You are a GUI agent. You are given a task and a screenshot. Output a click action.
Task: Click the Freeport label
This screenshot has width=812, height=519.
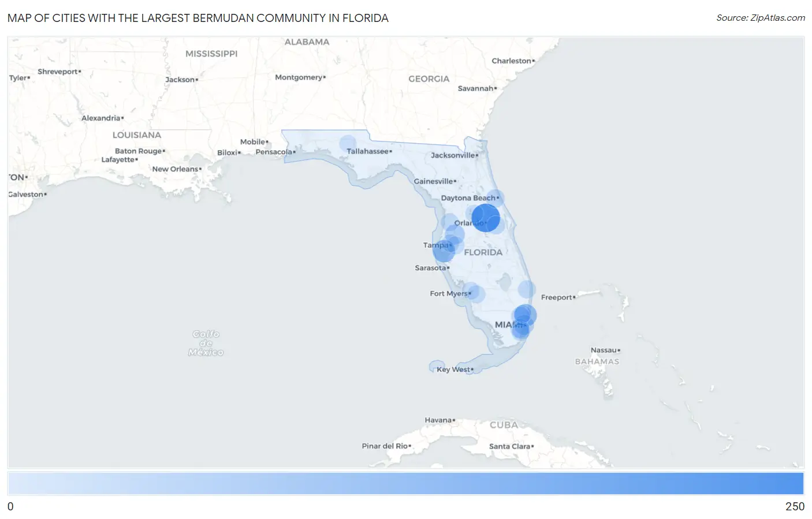(x=556, y=297)
